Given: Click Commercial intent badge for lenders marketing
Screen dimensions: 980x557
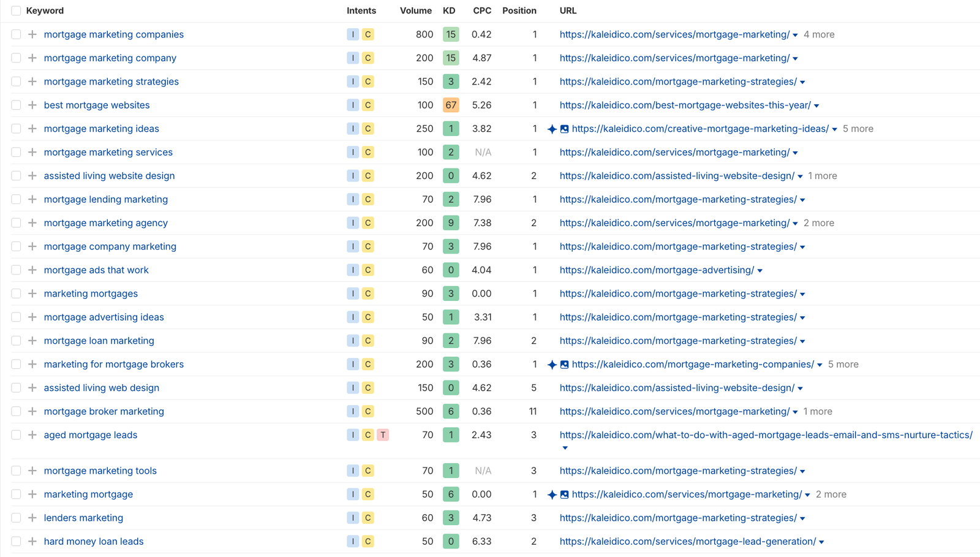Looking at the screenshot, I should tap(367, 518).
